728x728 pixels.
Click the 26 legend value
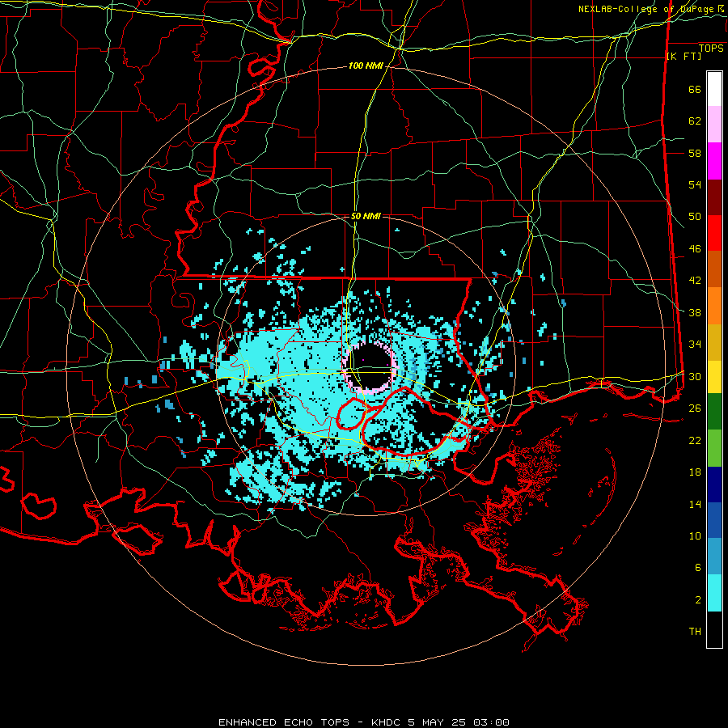click(695, 408)
